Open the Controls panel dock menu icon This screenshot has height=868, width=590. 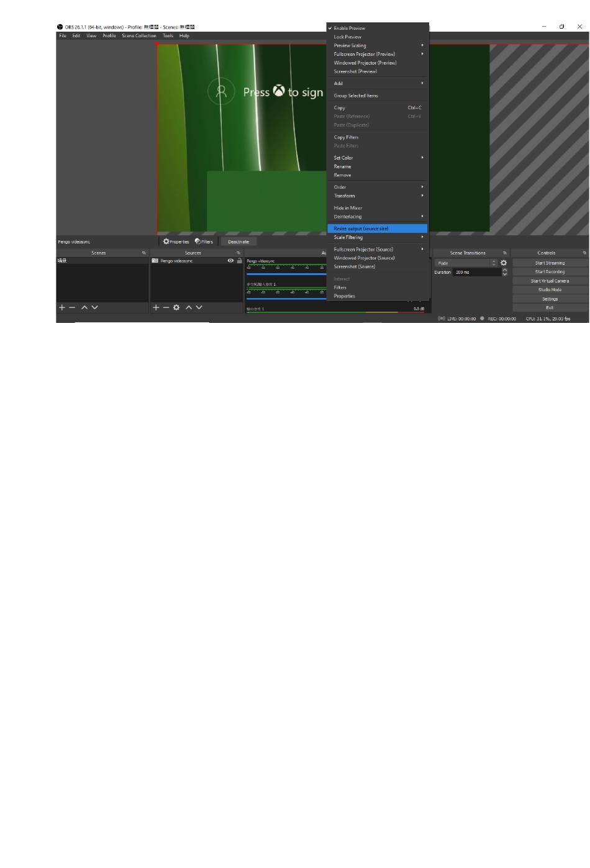tap(584, 253)
